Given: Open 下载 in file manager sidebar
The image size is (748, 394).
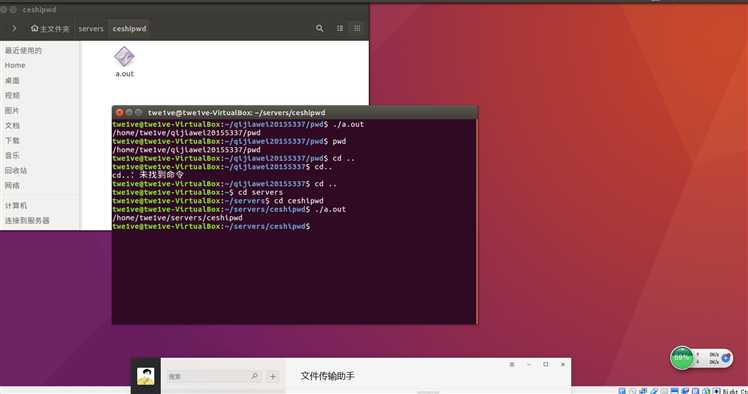Looking at the screenshot, I should tap(12, 141).
